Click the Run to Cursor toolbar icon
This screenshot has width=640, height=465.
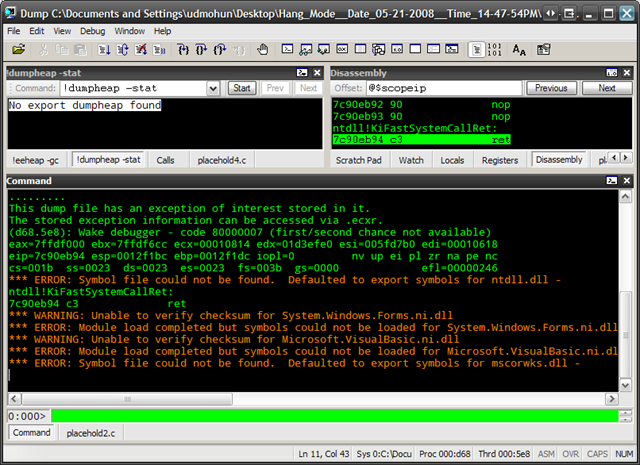pos(239,50)
